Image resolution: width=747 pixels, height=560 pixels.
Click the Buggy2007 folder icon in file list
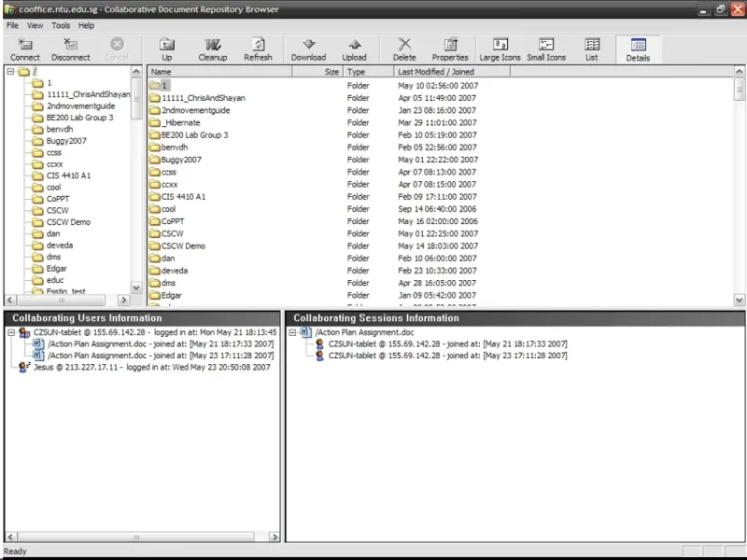click(x=154, y=160)
